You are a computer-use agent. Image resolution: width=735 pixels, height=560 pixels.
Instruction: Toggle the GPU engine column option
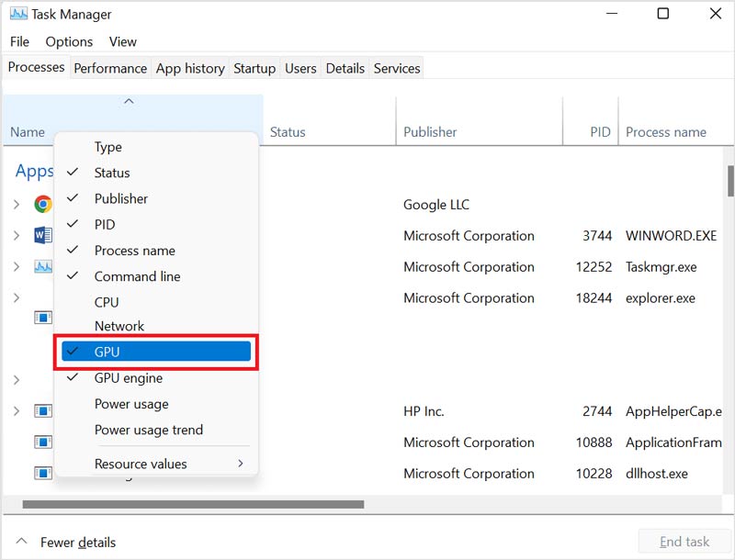(x=128, y=378)
